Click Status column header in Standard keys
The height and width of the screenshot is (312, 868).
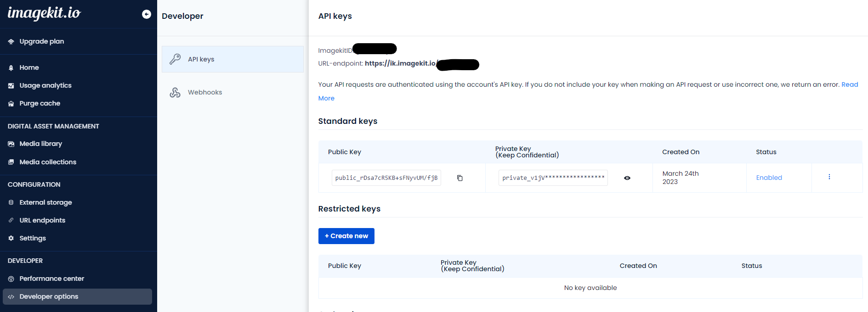click(x=766, y=152)
